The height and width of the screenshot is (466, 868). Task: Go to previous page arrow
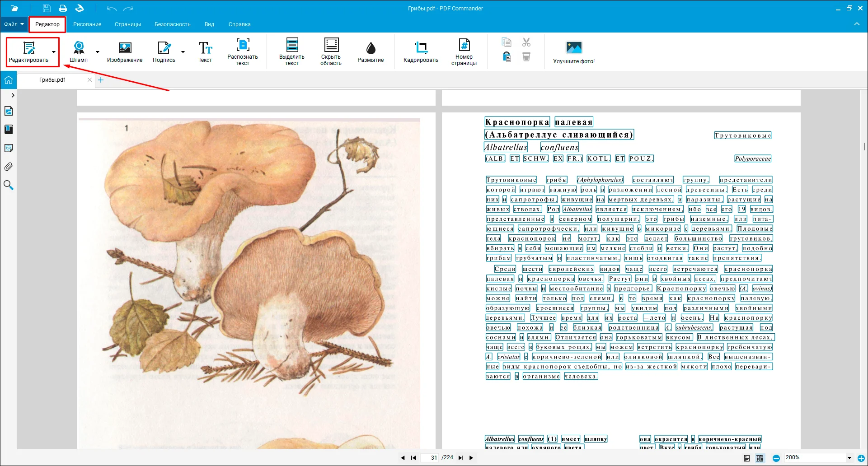[403, 458]
